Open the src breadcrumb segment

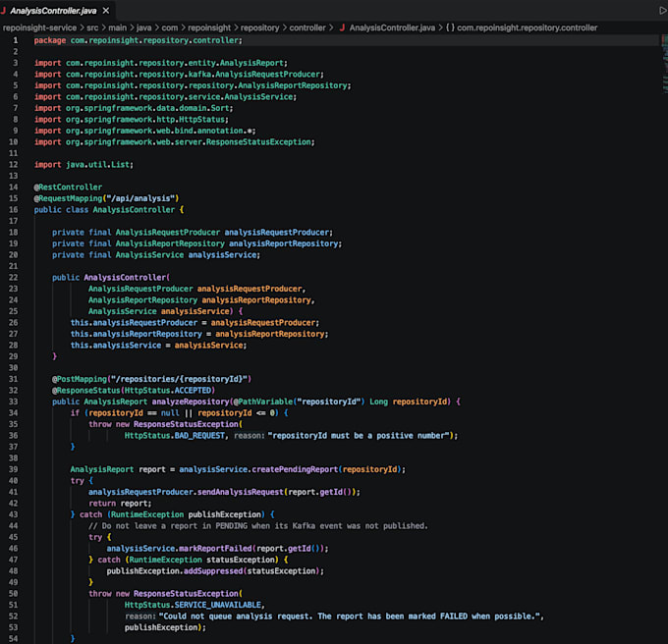(x=92, y=27)
